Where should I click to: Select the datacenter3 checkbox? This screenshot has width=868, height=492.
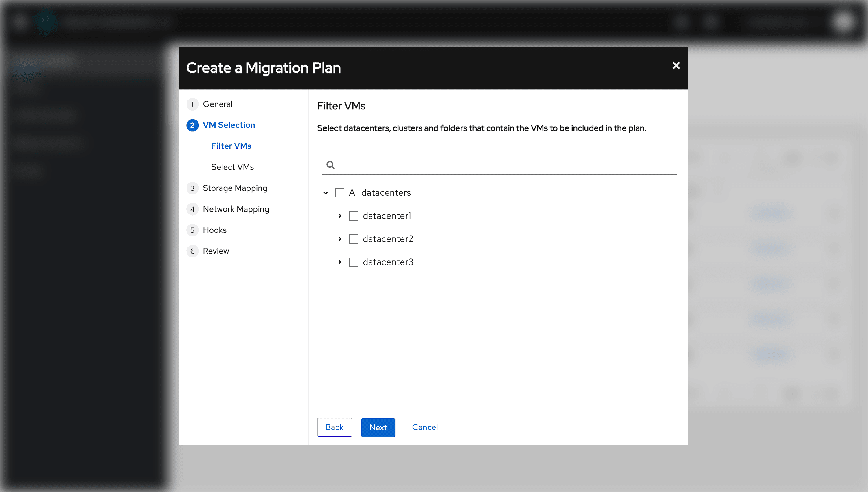tap(353, 262)
